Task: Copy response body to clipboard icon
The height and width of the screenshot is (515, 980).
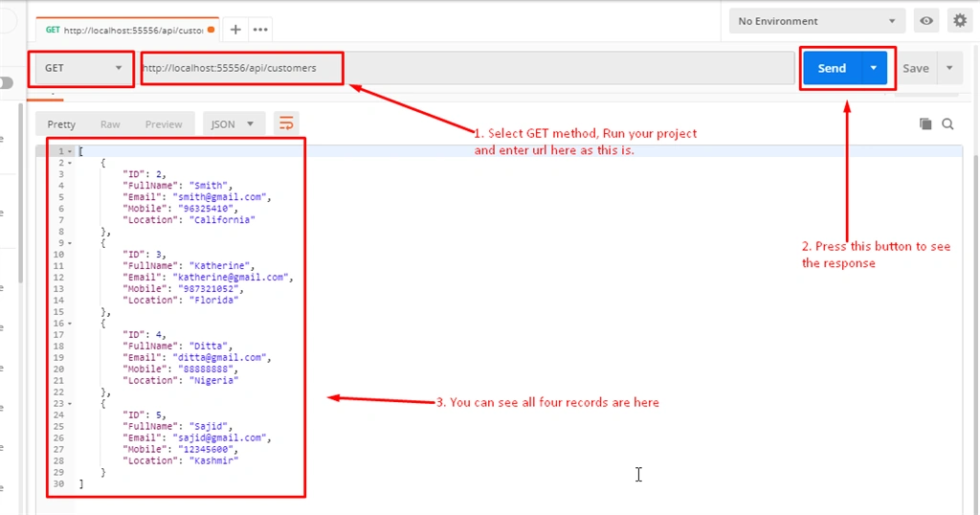Action: pos(925,123)
